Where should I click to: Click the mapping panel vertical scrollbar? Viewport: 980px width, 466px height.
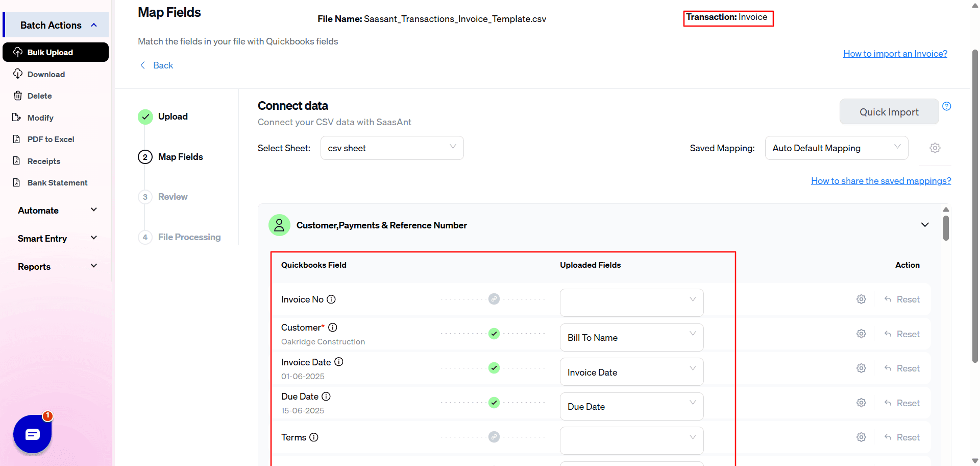pyautogui.click(x=946, y=228)
